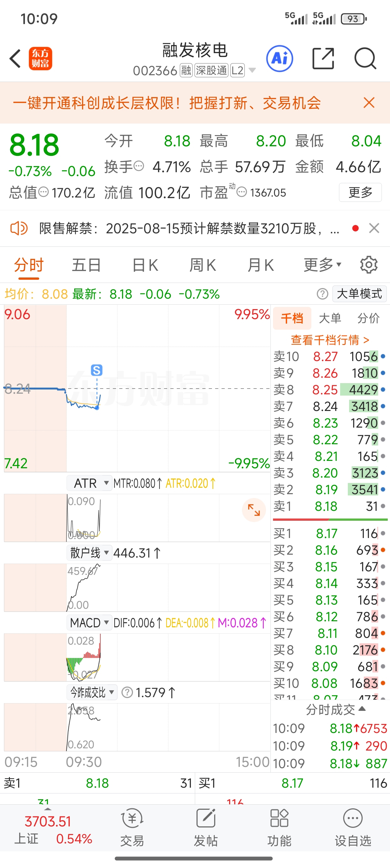Tap the 8.19 290 trade record
390x868 pixels.
click(330, 746)
